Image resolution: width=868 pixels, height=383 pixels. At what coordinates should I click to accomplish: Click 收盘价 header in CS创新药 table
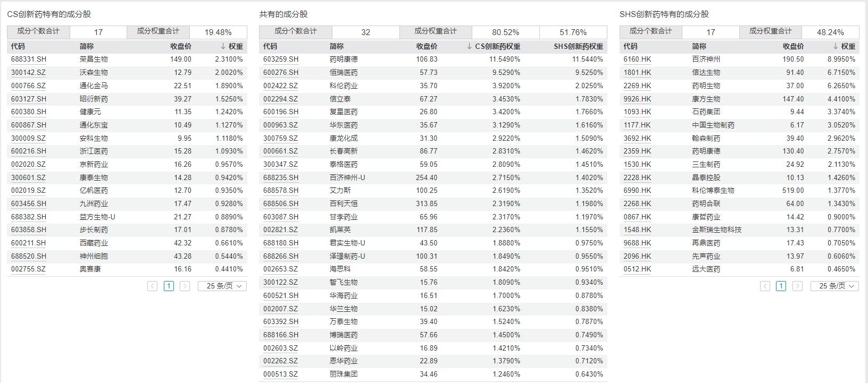point(181,46)
